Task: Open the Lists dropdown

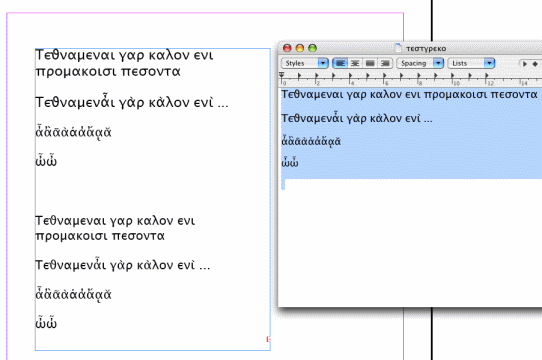Action: 471,63
